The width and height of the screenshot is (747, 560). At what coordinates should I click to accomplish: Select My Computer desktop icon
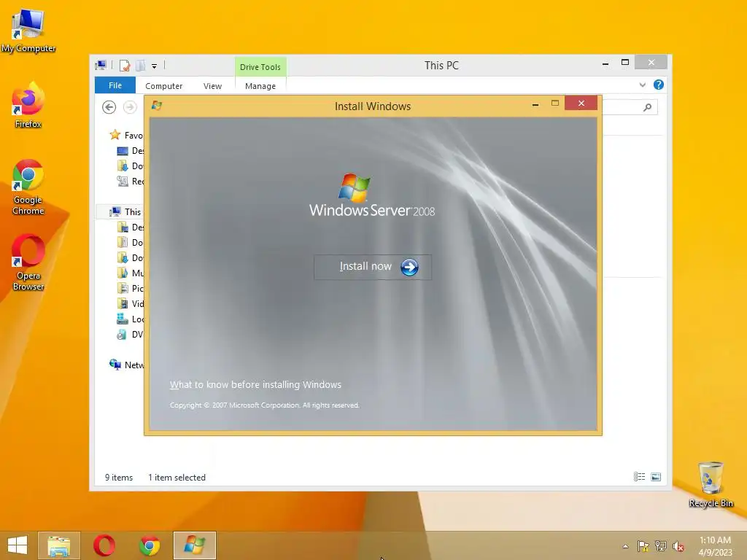28,31
